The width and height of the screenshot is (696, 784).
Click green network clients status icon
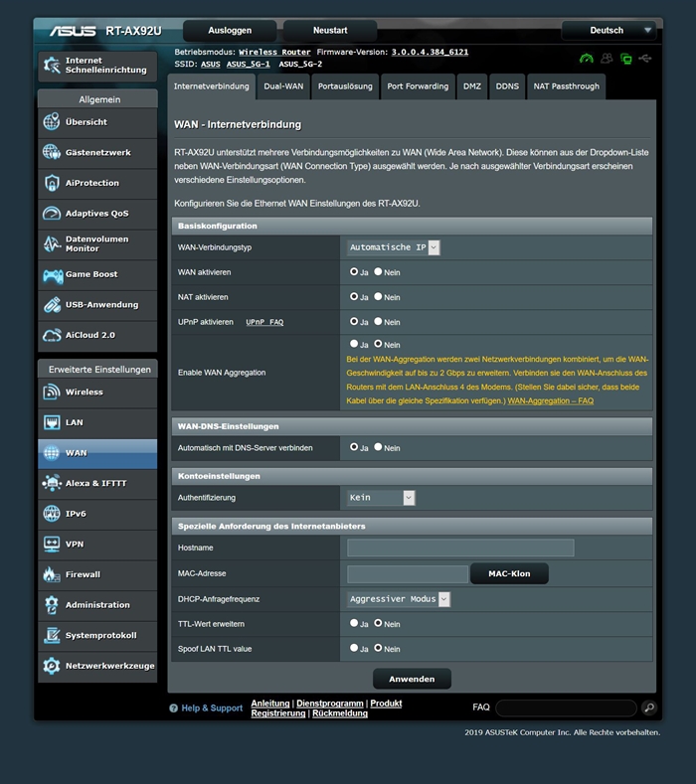pyautogui.click(x=626, y=59)
